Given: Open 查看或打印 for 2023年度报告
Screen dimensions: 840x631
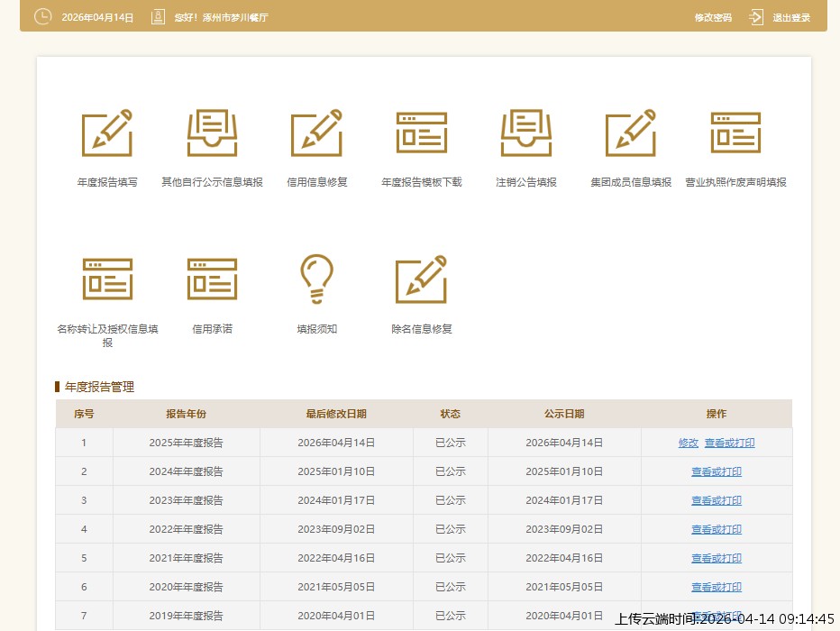Looking at the screenshot, I should pyautogui.click(x=717, y=500).
